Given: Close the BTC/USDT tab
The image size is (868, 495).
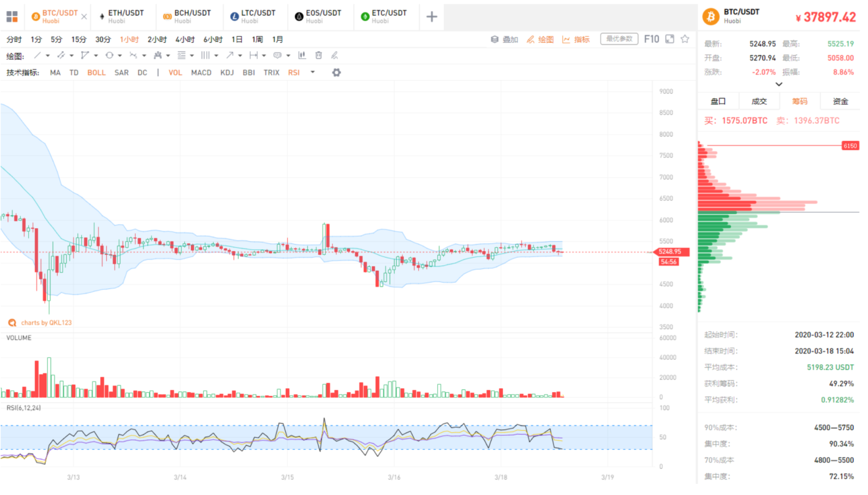Looking at the screenshot, I should pos(84,16).
